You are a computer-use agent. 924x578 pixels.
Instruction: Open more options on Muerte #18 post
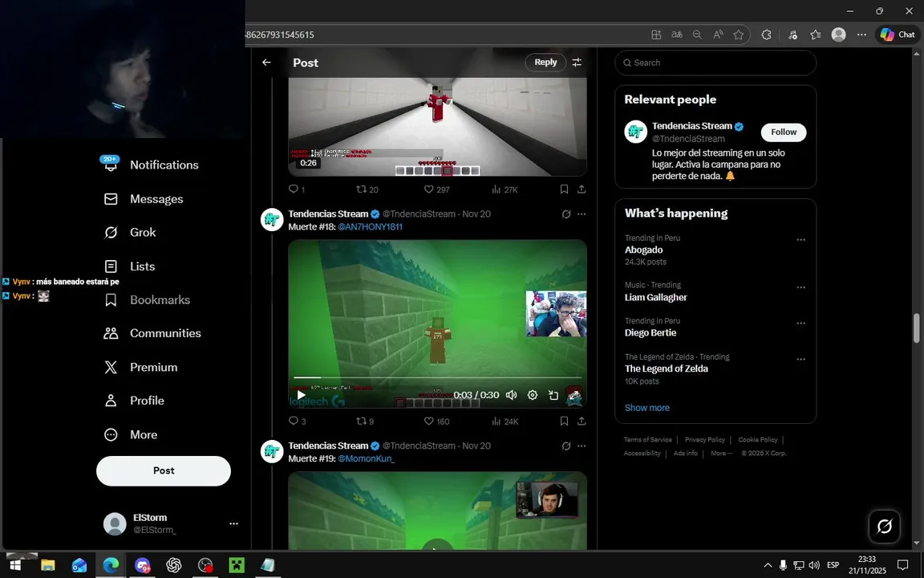(x=582, y=214)
